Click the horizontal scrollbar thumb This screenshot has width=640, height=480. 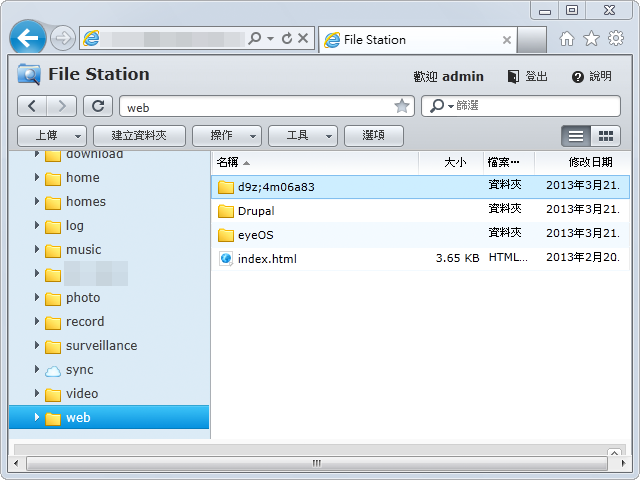pyautogui.click(x=317, y=463)
